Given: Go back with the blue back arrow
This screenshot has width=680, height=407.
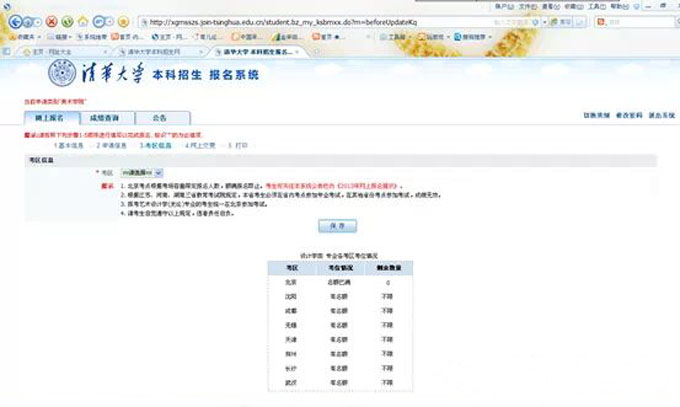Looking at the screenshot, I should [x=15, y=22].
